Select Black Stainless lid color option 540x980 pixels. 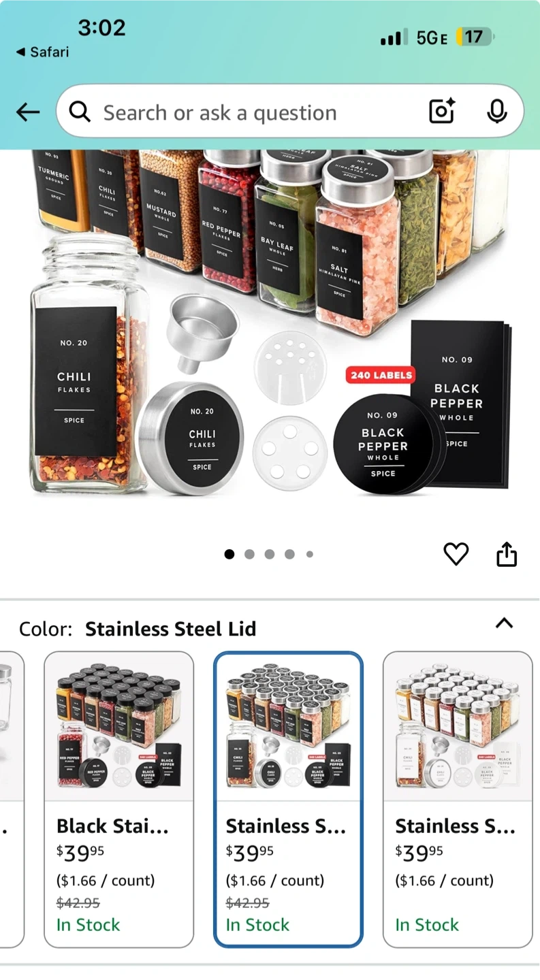pos(118,800)
